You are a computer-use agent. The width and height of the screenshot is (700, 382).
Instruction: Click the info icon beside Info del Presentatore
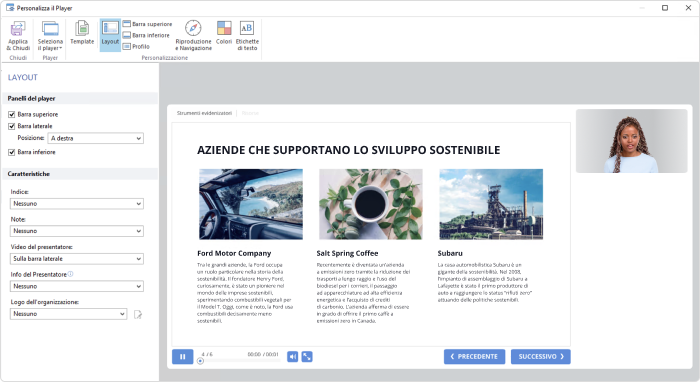pos(71,274)
